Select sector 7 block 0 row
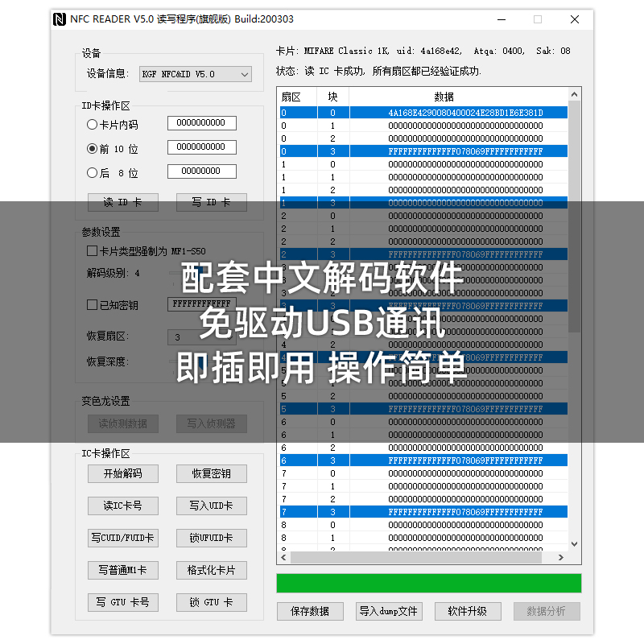The width and height of the screenshot is (644, 644). [423, 473]
